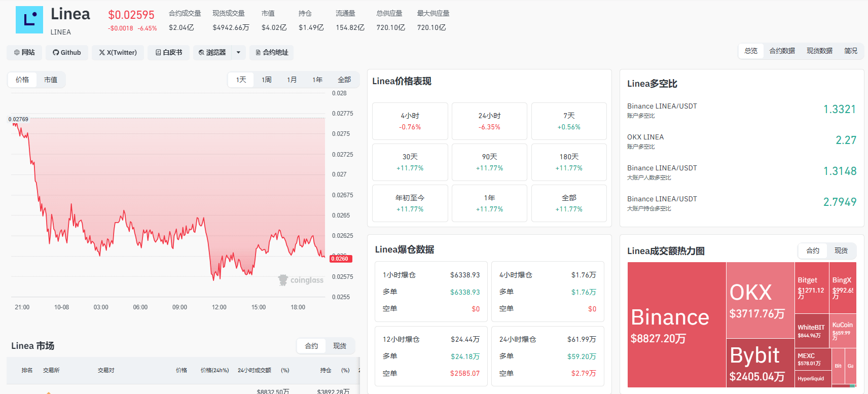
Task: Click the contract address file icon
Action: [258, 53]
